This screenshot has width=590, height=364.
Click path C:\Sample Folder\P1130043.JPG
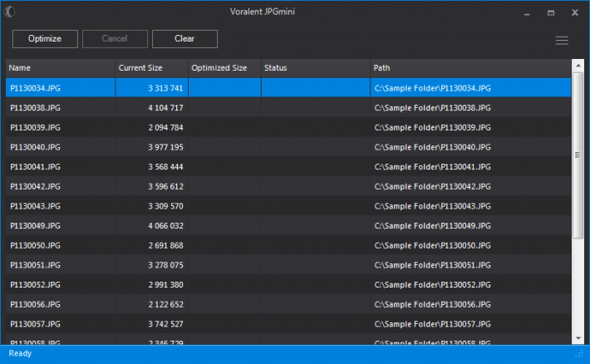tap(432, 206)
